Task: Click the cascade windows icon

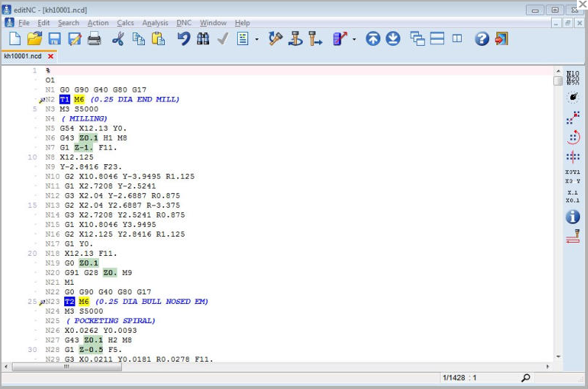Action: pos(417,39)
